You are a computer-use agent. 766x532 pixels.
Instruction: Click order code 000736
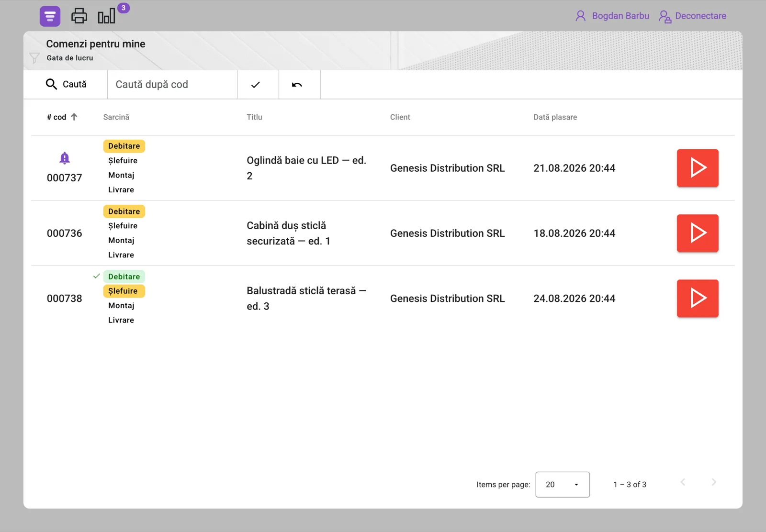(x=65, y=233)
